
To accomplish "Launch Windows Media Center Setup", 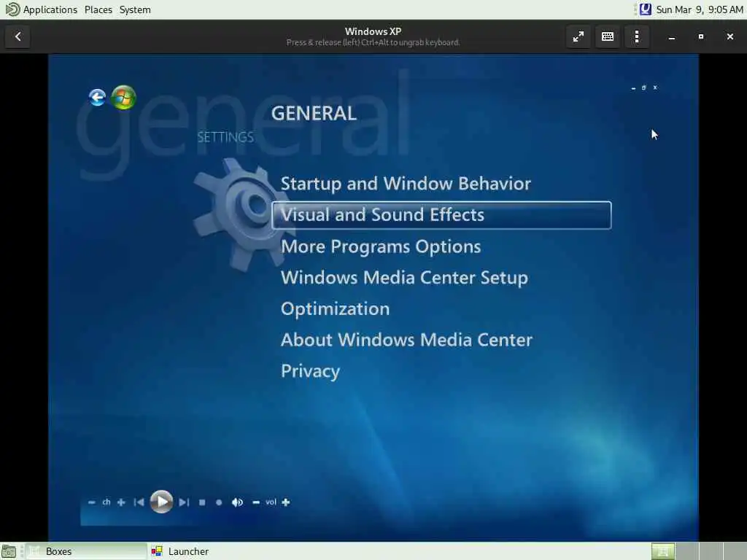I will (x=404, y=278).
